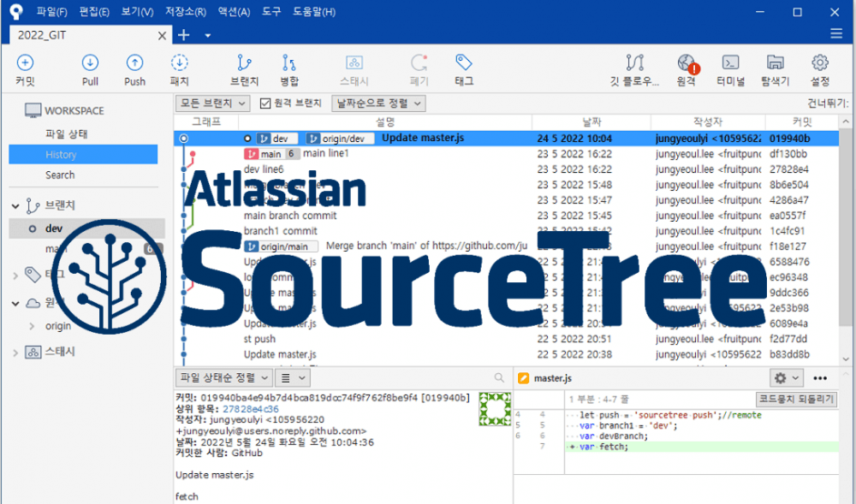Open the tab list dropdown arrow next to plus
The width and height of the screenshot is (856, 504).
tap(207, 35)
